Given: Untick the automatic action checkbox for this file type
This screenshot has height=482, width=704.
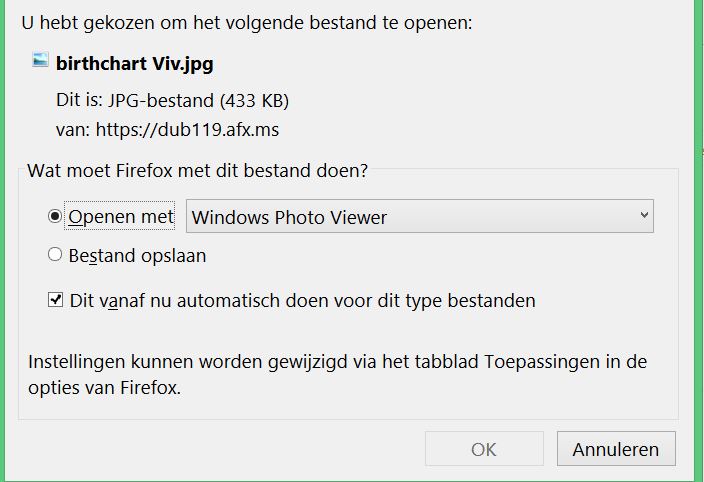Looking at the screenshot, I should (55, 299).
